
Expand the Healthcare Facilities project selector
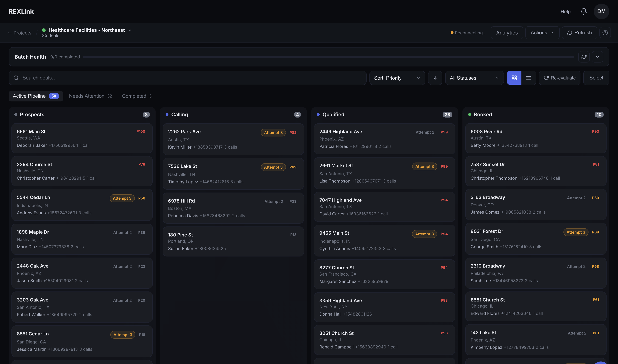pos(130,30)
